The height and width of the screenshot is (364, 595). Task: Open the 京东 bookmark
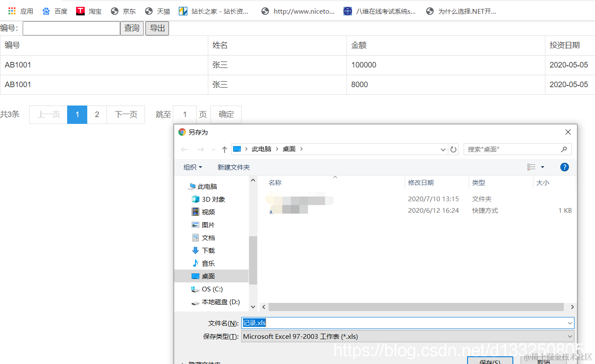pyautogui.click(x=123, y=11)
